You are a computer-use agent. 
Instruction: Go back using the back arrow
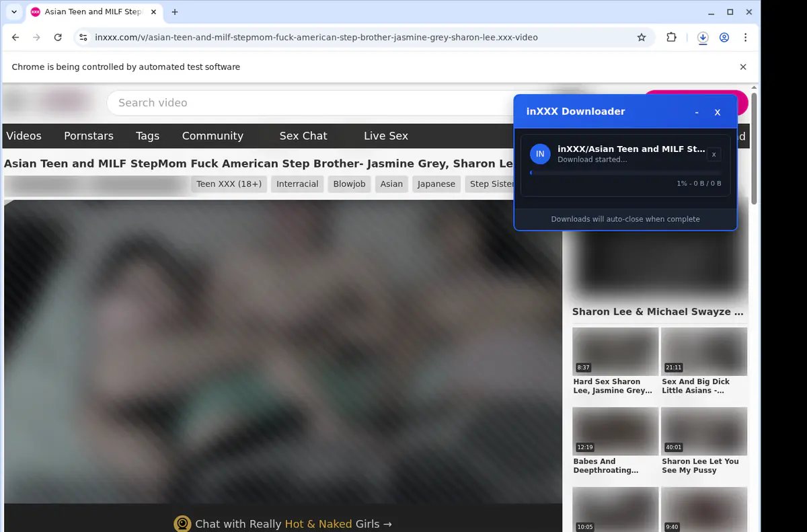click(x=15, y=38)
